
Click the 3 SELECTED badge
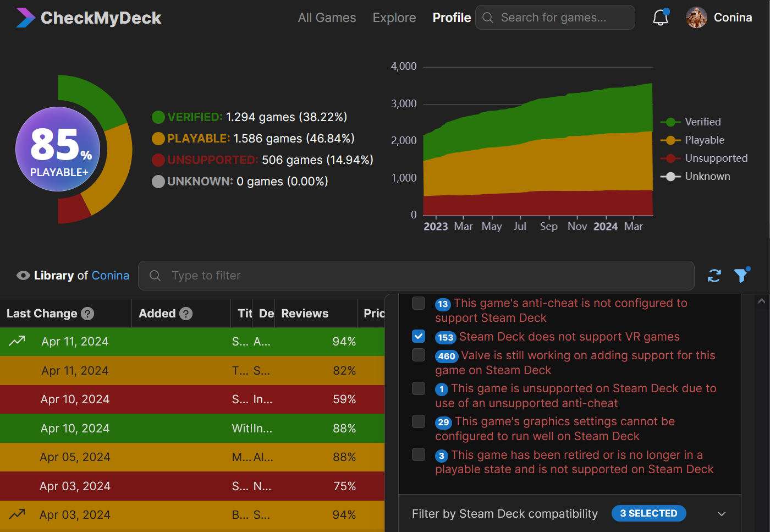pos(648,513)
